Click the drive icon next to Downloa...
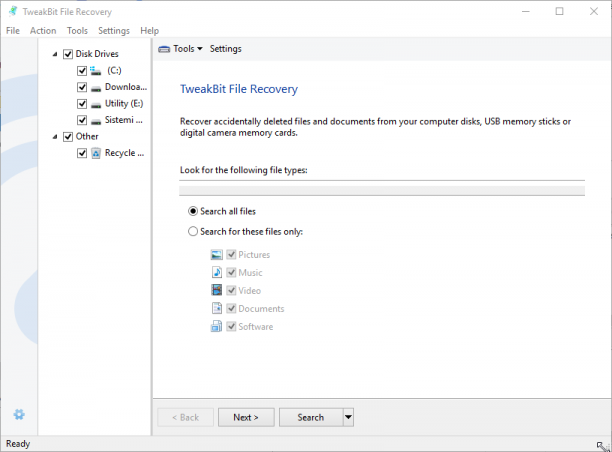Image resolution: width=612 pixels, height=452 pixels. tap(96, 89)
